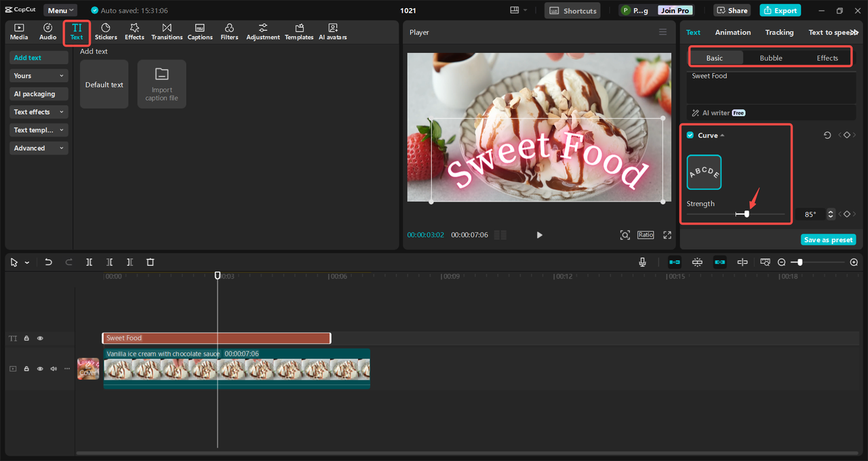Open the Media panel
The width and height of the screenshot is (868, 461).
pos(19,32)
